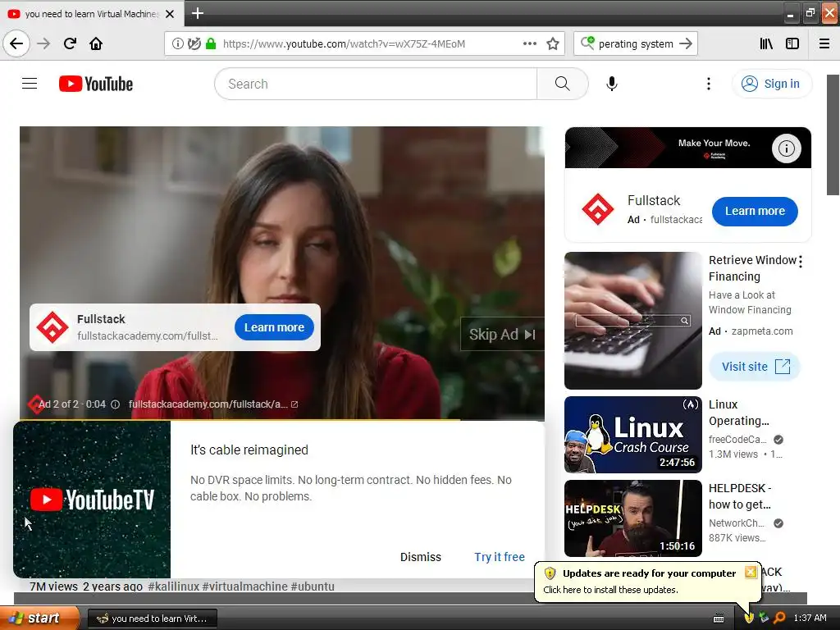Click the Fullstack logo in sidebar ad
Screen dimensions: 840x630
(x=598, y=209)
